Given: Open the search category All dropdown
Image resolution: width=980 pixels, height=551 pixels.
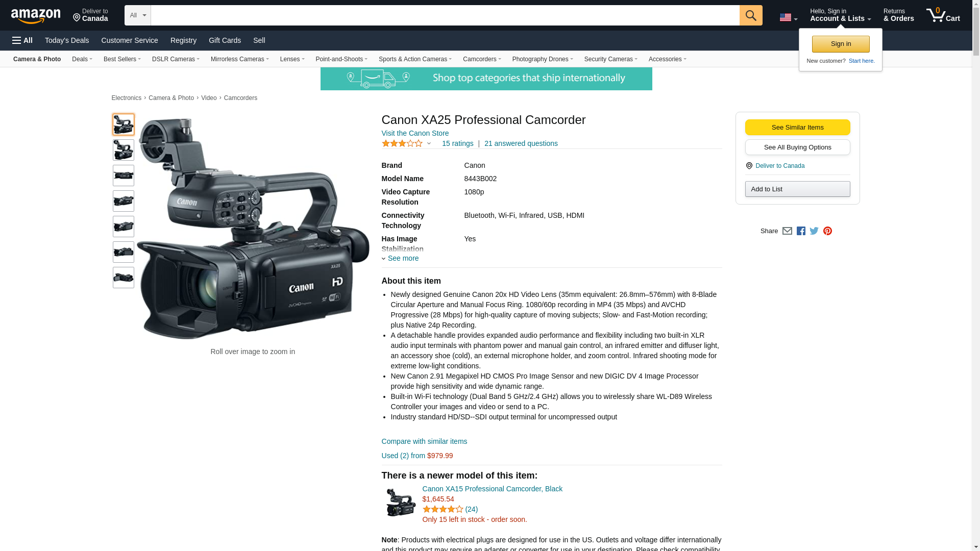Looking at the screenshot, I should tap(138, 15).
